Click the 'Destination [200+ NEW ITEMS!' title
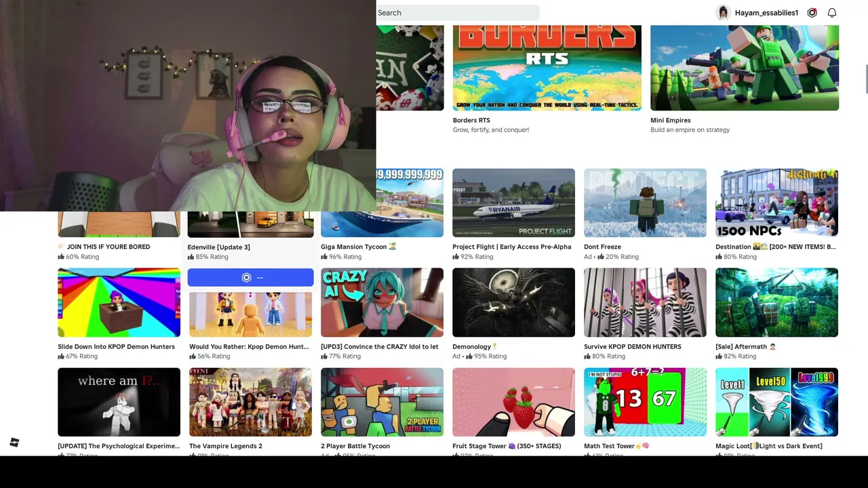The image size is (868, 488). click(776, 247)
